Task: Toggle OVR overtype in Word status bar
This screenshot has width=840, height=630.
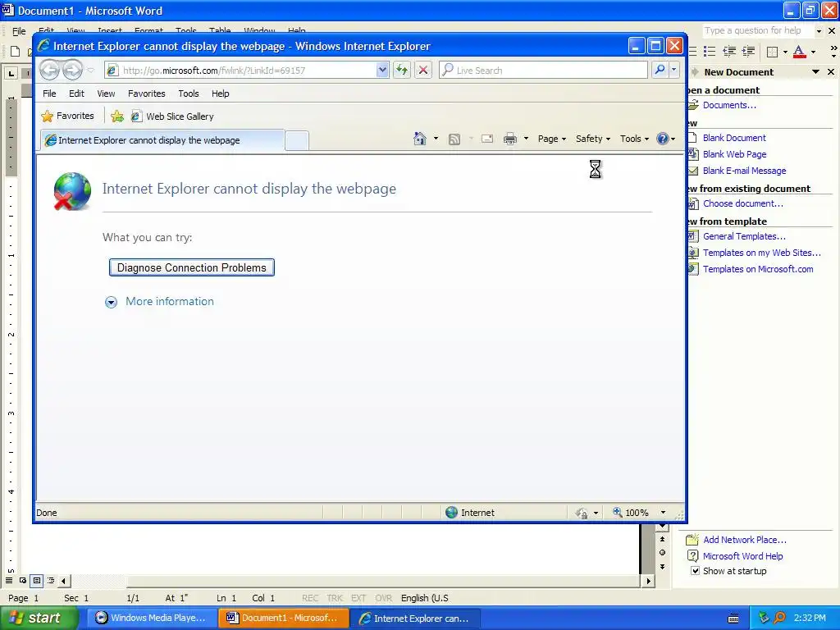Action: pyautogui.click(x=384, y=598)
